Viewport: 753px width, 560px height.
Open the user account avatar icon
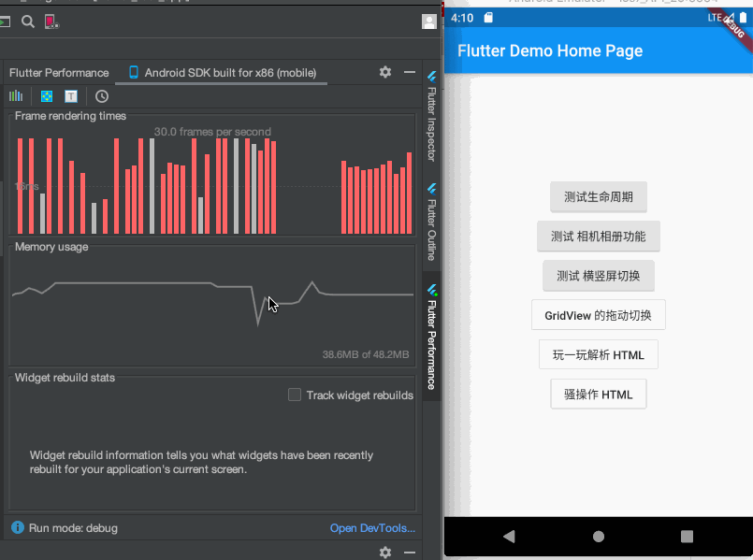428,22
